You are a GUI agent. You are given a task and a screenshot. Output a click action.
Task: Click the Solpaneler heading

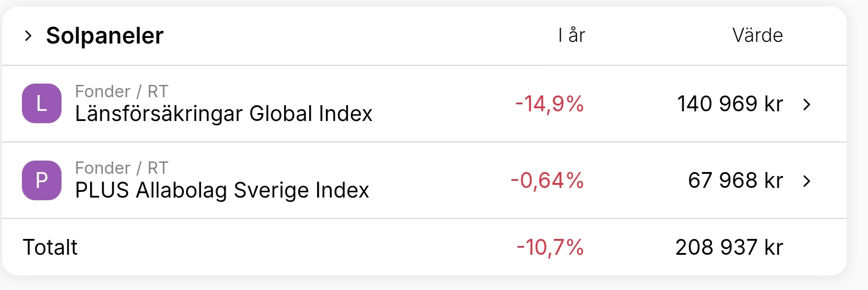tap(105, 36)
